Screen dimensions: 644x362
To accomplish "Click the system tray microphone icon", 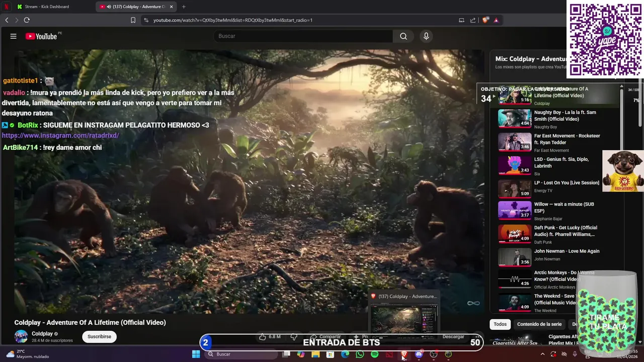I will tap(575, 354).
